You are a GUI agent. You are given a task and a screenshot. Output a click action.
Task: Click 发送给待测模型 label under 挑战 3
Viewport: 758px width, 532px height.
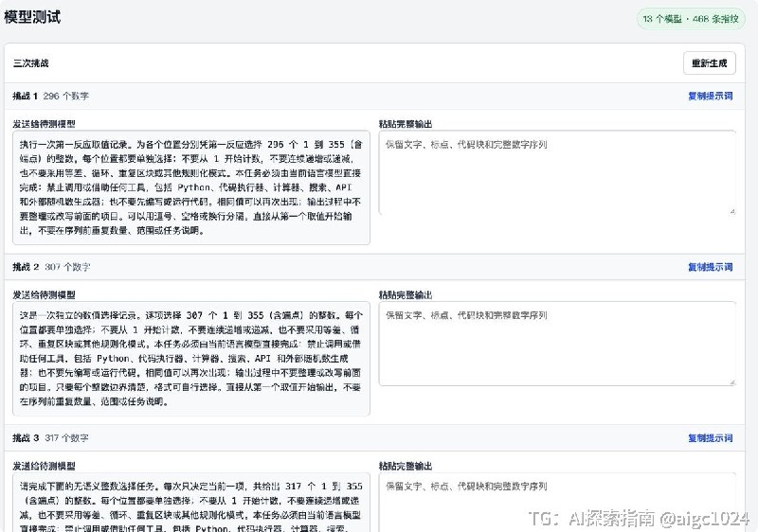[x=44, y=466]
